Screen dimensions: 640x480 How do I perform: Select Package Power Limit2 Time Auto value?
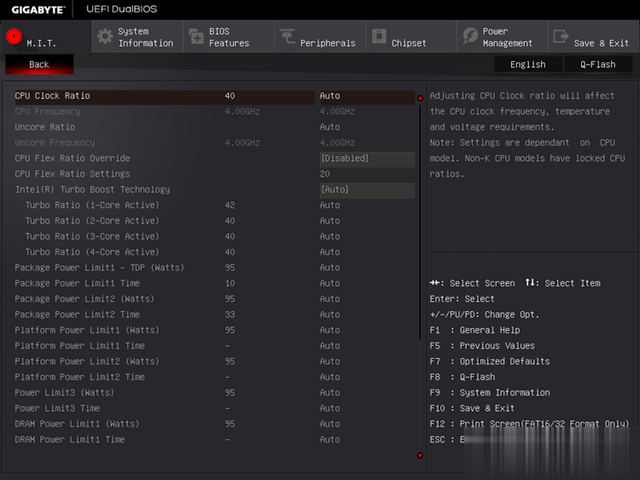point(330,315)
